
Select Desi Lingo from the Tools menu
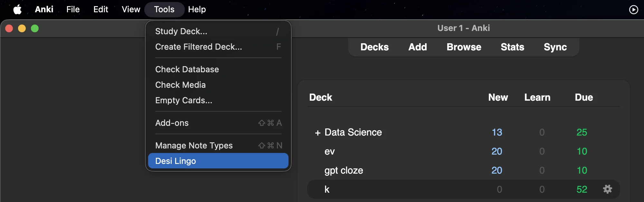(175, 161)
